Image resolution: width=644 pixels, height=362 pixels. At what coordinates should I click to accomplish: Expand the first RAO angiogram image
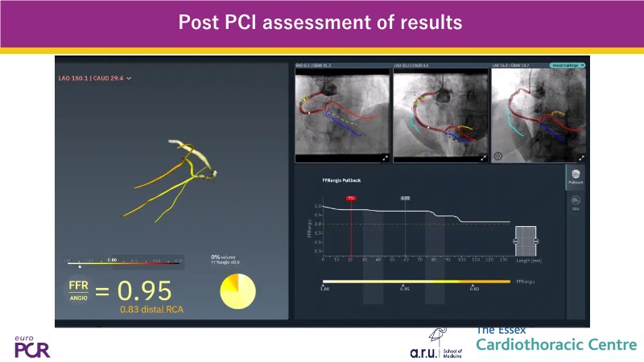pos(385,158)
